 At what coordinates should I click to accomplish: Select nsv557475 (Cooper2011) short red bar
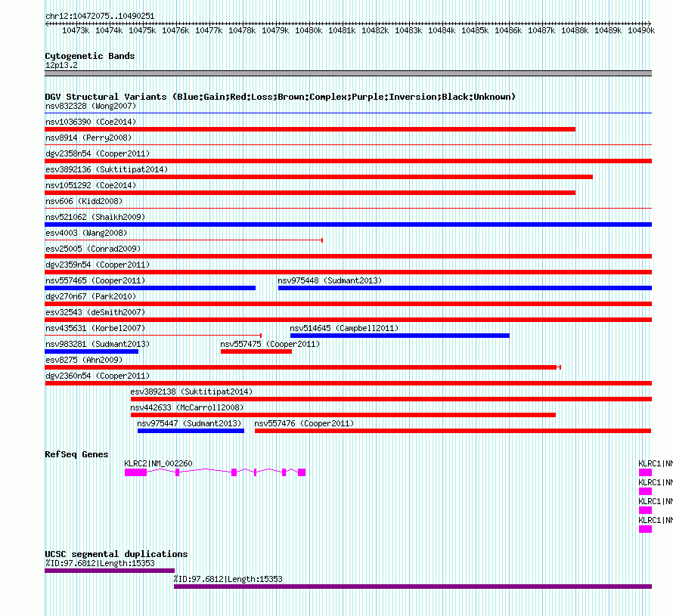(x=256, y=351)
